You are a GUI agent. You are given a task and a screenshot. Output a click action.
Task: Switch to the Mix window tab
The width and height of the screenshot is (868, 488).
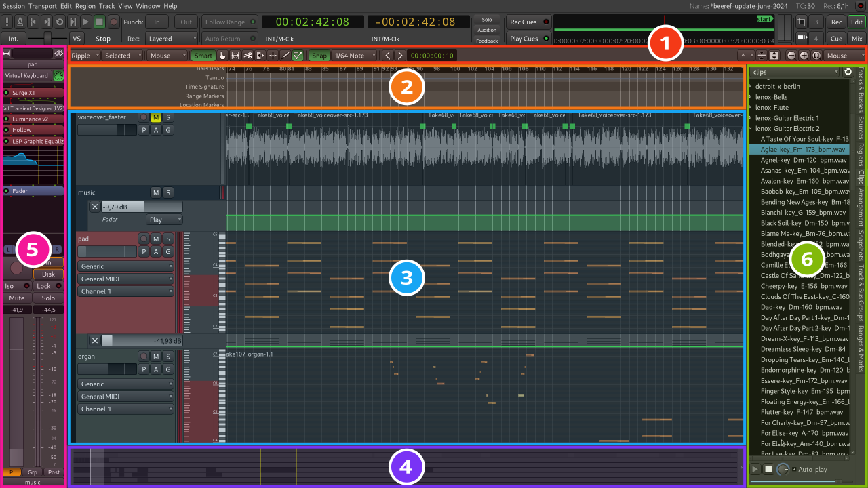tap(856, 39)
